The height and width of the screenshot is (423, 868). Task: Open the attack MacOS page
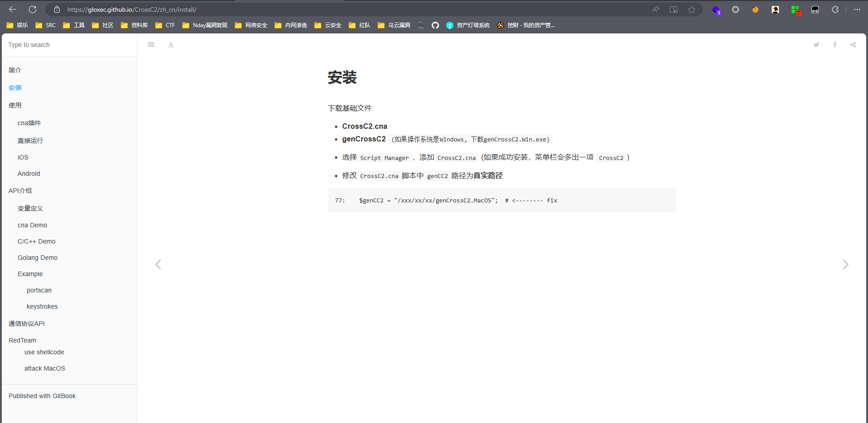point(45,368)
